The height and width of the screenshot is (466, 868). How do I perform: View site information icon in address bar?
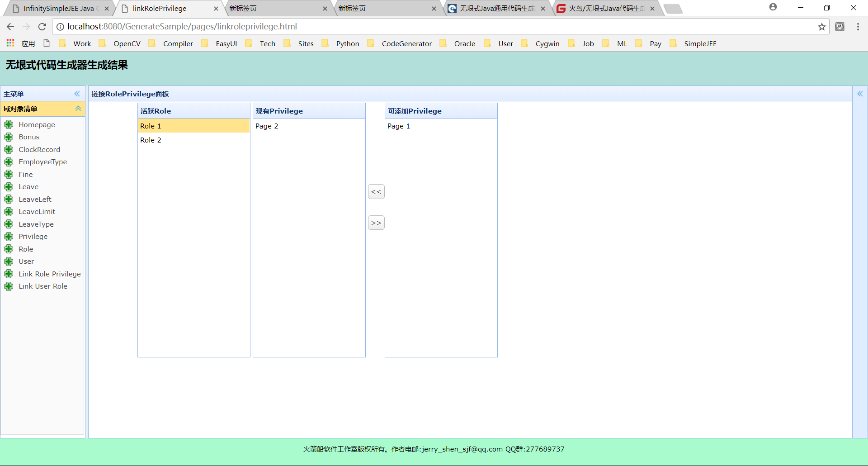(60, 27)
